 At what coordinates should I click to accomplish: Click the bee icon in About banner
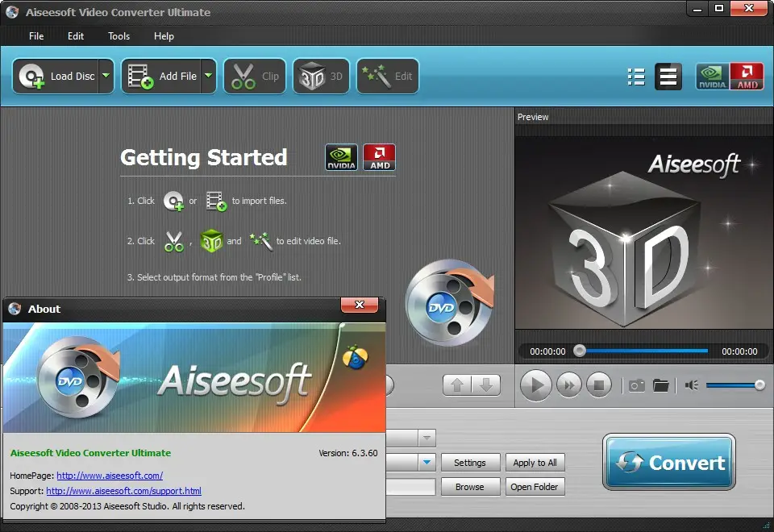pyautogui.click(x=355, y=357)
